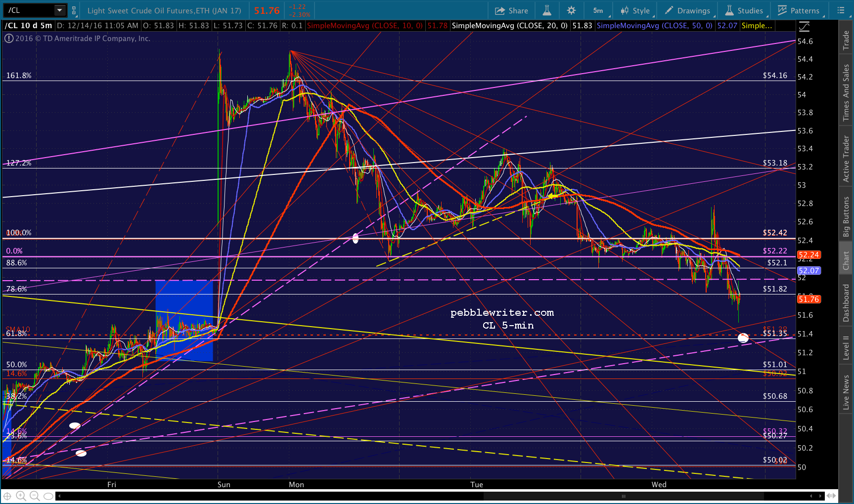Viewport: 854px width, 504px height.
Task: Switch to the Trade side tab
Action: pos(846,40)
